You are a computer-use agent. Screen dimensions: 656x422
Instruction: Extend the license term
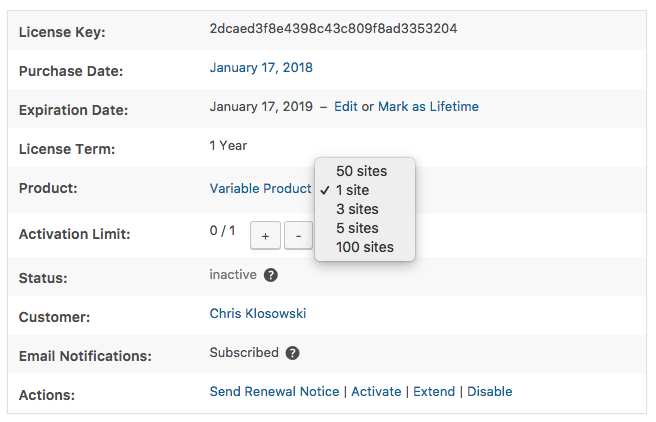tap(434, 392)
